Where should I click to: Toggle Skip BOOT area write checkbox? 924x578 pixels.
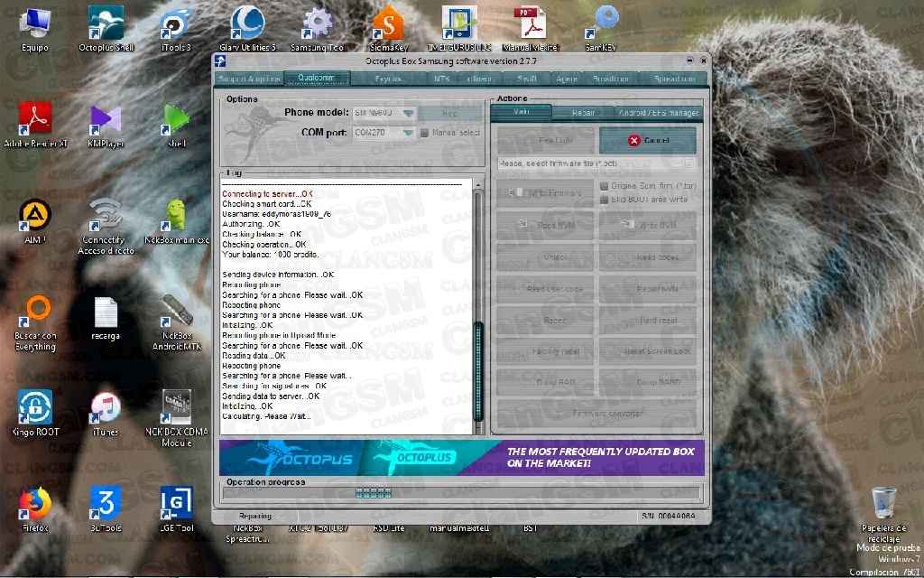[604, 200]
